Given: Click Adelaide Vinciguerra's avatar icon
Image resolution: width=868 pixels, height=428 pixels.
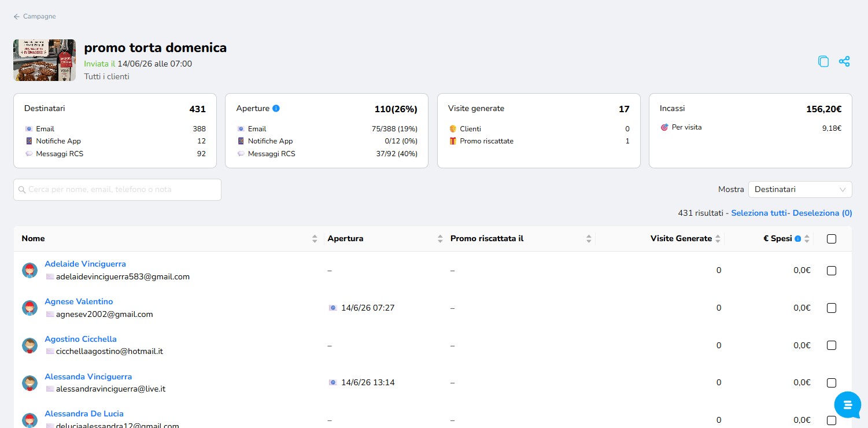Looking at the screenshot, I should point(30,270).
